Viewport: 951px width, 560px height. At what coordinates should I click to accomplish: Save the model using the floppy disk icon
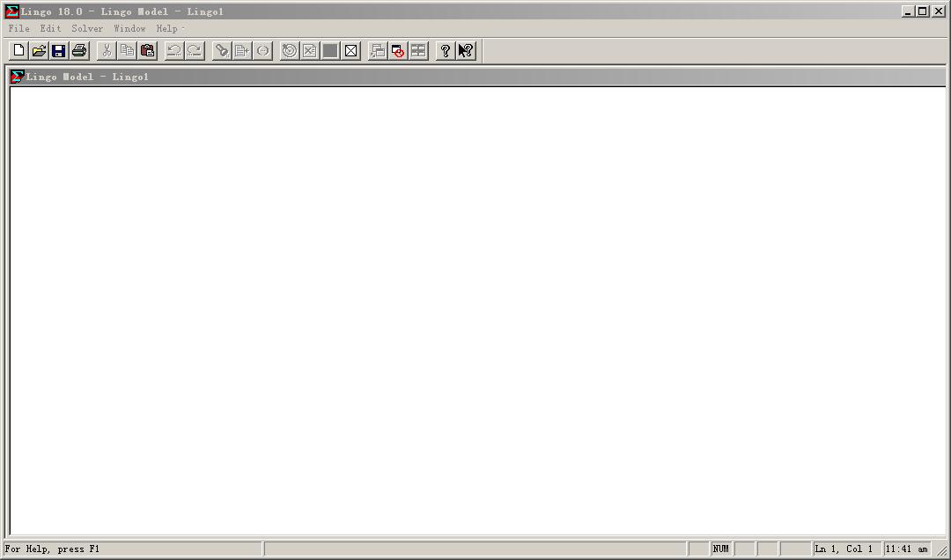(59, 51)
